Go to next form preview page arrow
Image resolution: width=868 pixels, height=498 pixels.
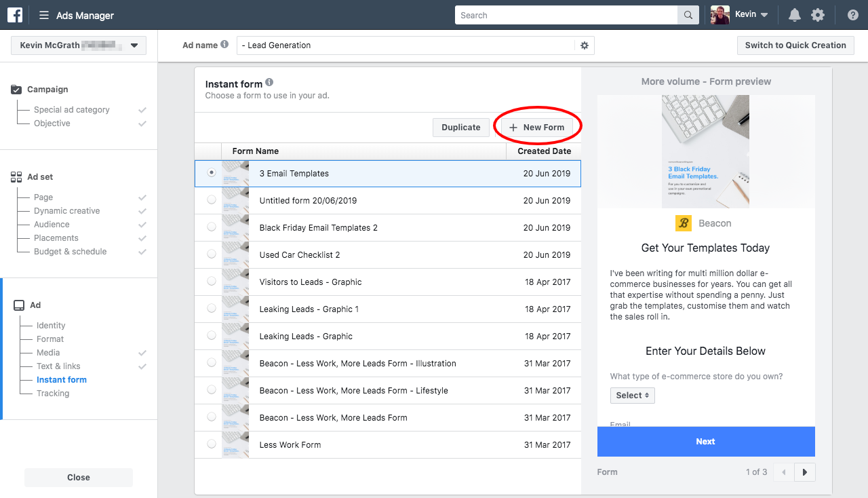pyautogui.click(x=805, y=472)
